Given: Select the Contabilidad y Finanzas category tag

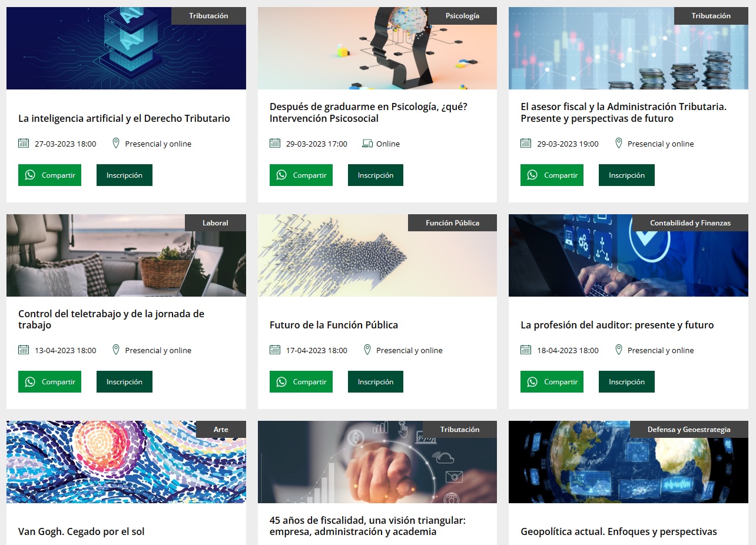Looking at the screenshot, I should pyautogui.click(x=690, y=223).
